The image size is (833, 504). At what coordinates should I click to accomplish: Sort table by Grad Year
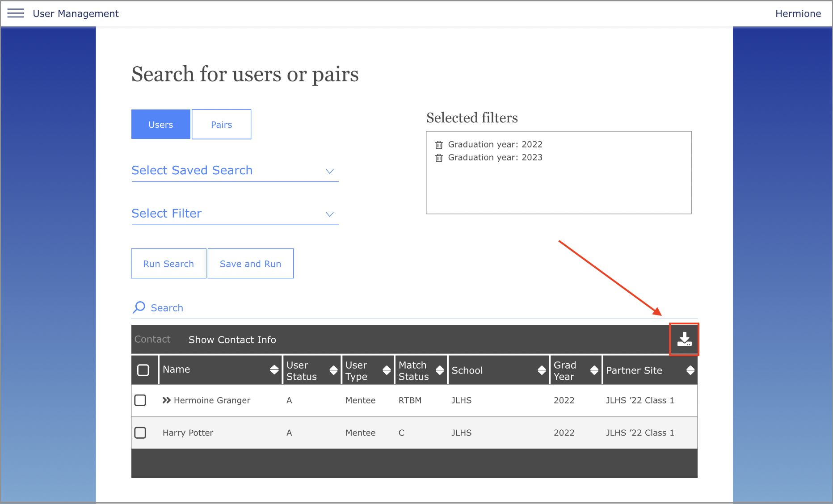(594, 370)
